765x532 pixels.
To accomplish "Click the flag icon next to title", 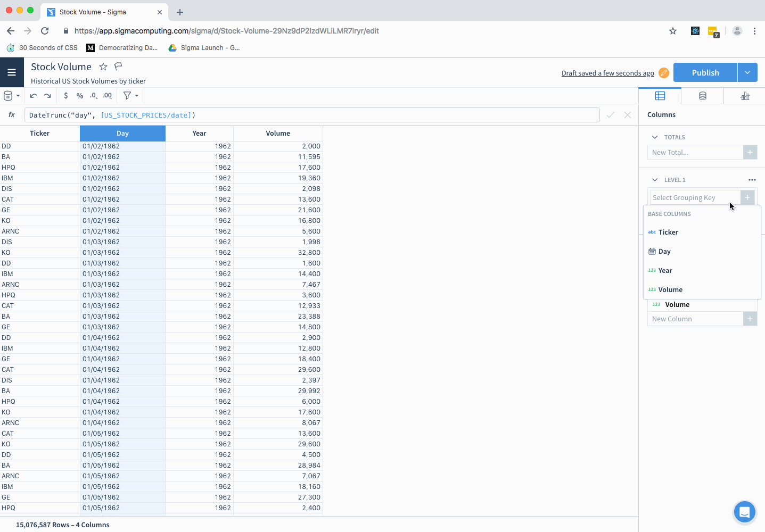I will 118,66.
